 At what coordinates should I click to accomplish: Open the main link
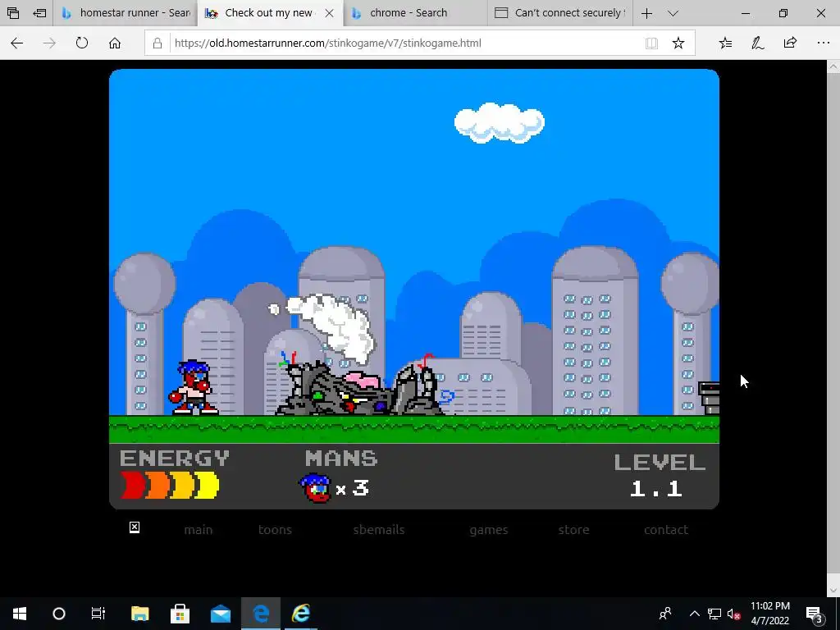tap(199, 530)
